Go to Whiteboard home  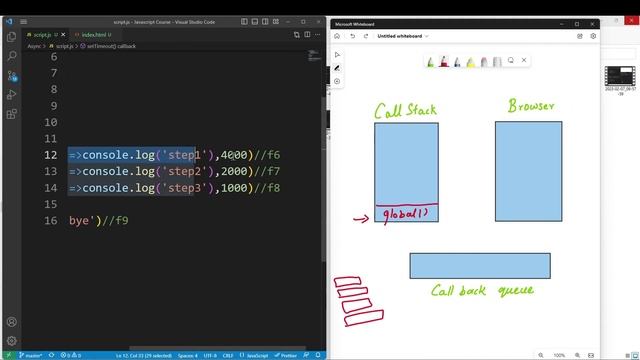click(x=337, y=36)
